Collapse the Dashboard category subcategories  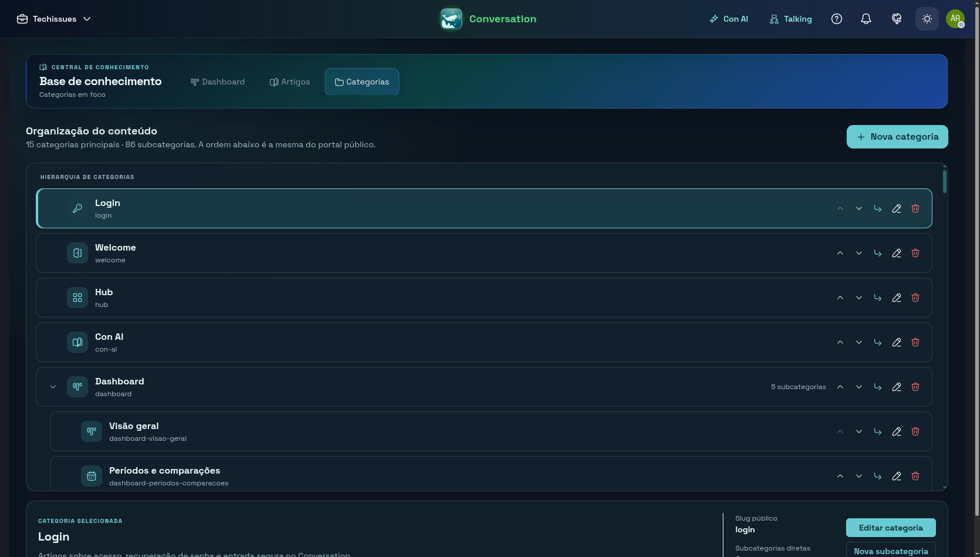point(53,387)
